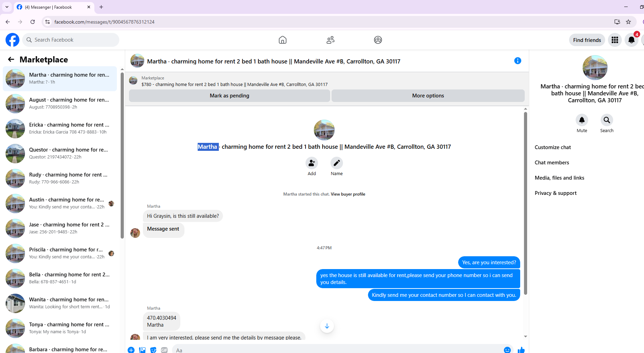Edit chat name with the Name pencil icon
Viewport: 644px width, 353px height.
(x=337, y=163)
